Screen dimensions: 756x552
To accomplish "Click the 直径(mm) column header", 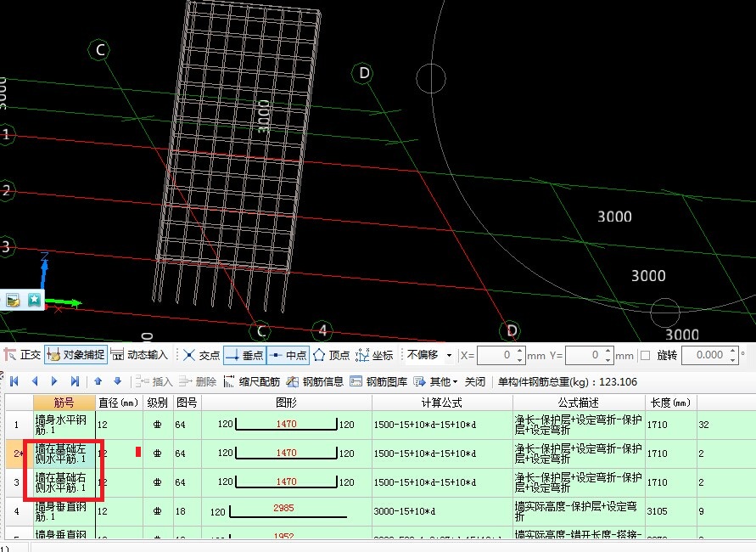I will pos(119,403).
